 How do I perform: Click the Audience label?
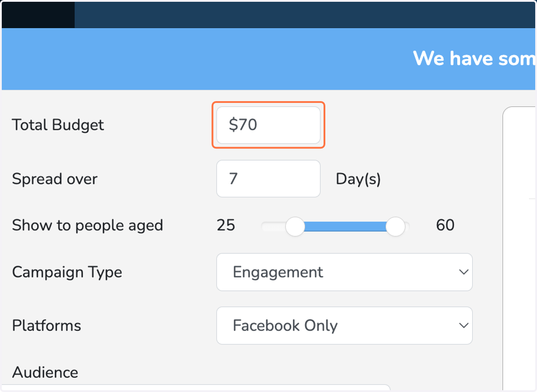[x=45, y=372]
